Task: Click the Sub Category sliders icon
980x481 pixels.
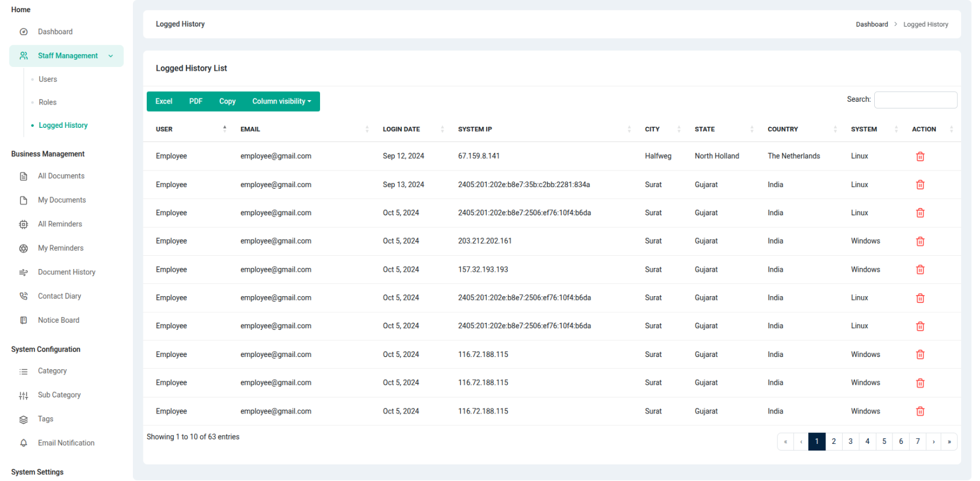Action: [24, 396]
